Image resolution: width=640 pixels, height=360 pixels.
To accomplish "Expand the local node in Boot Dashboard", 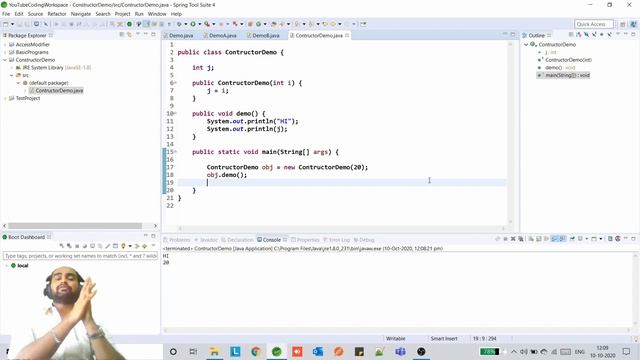I will (7, 266).
